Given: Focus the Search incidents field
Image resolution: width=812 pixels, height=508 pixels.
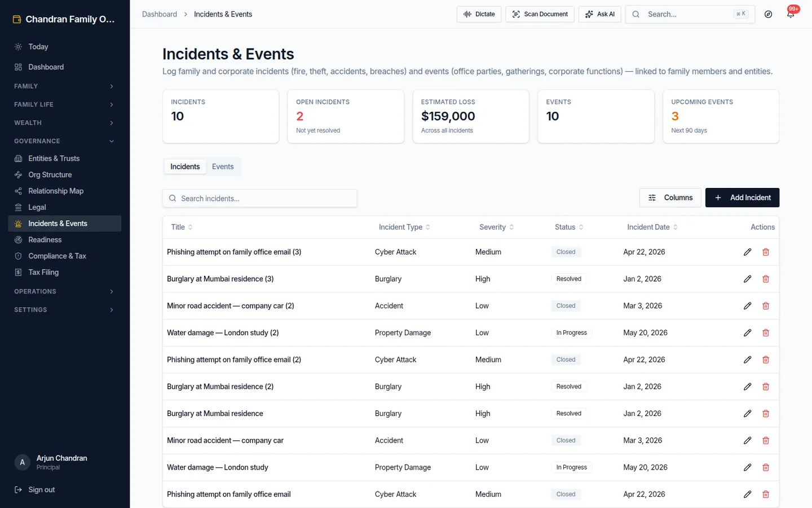Looking at the screenshot, I should [x=260, y=199].
